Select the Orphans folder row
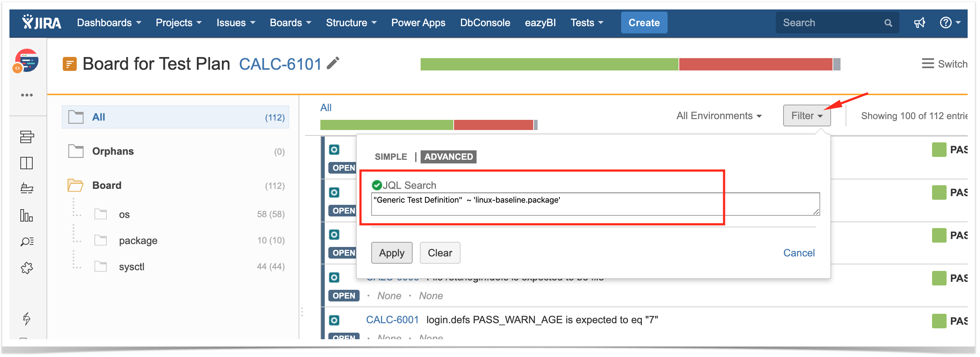980x357 pixels. pos(175,151)
